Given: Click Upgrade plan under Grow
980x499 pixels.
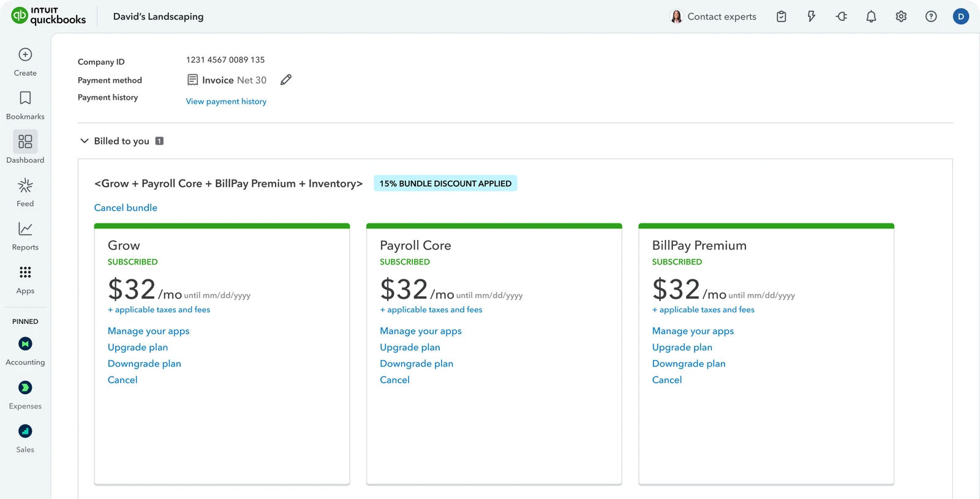Looking at the screenshot, I should click(138, 347).
